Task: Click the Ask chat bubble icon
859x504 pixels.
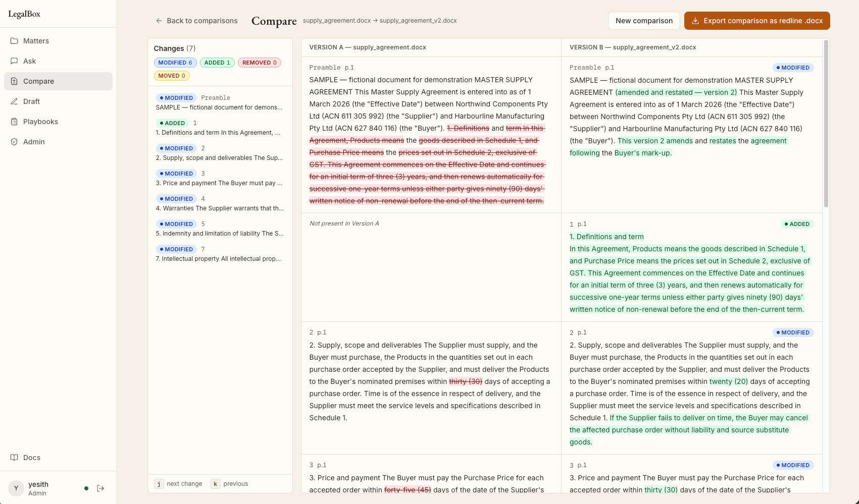Action: point(14,61)
